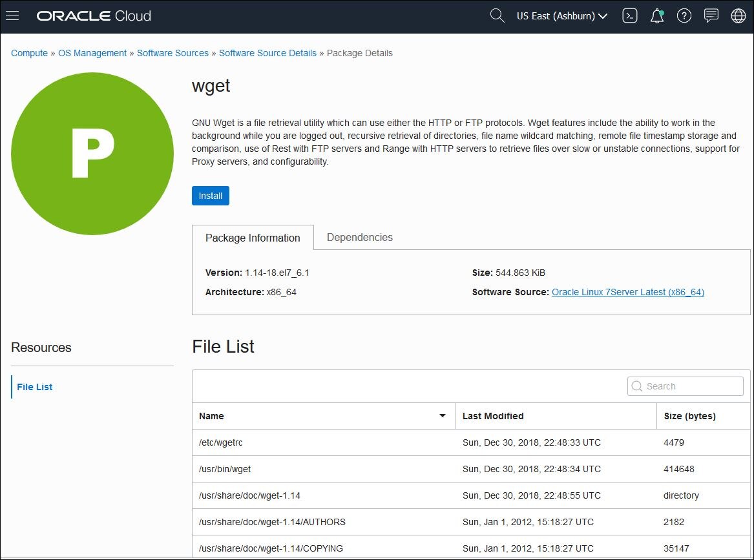Open the chat support icon
The width and height of the screenshot is (754, 560).
711,16
